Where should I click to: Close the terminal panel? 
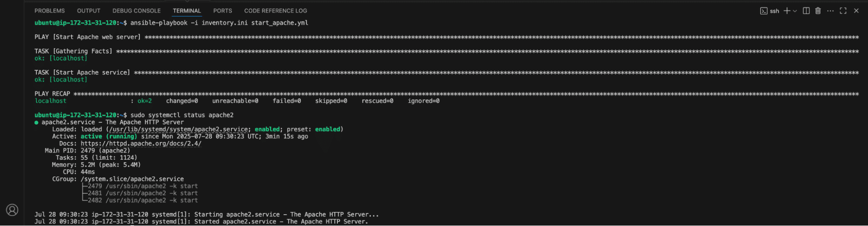point(856,11)
